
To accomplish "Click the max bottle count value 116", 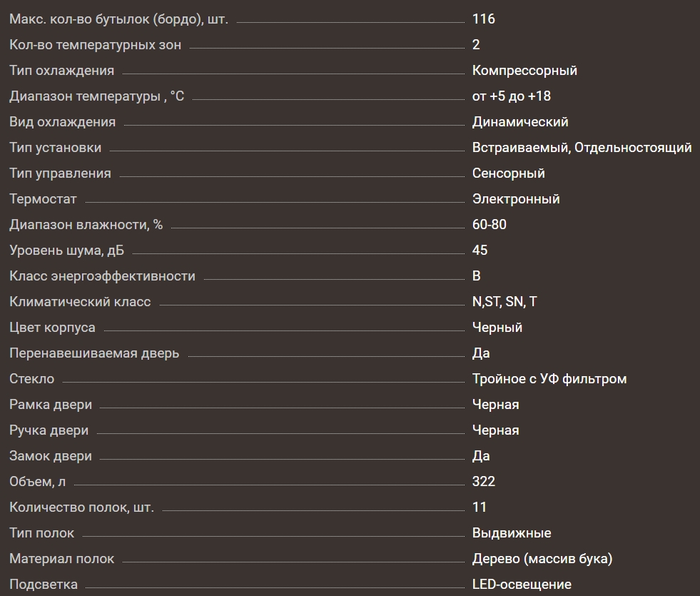I will [484, 19].
